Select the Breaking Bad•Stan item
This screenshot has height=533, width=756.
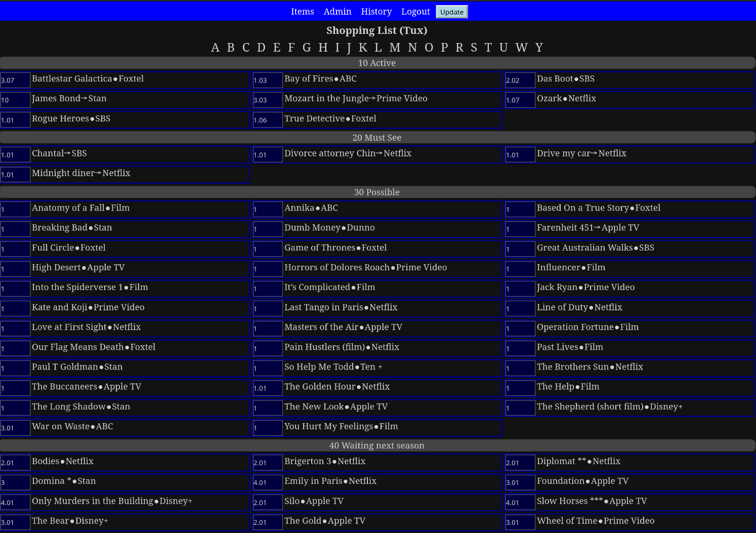tap(72, 228)
